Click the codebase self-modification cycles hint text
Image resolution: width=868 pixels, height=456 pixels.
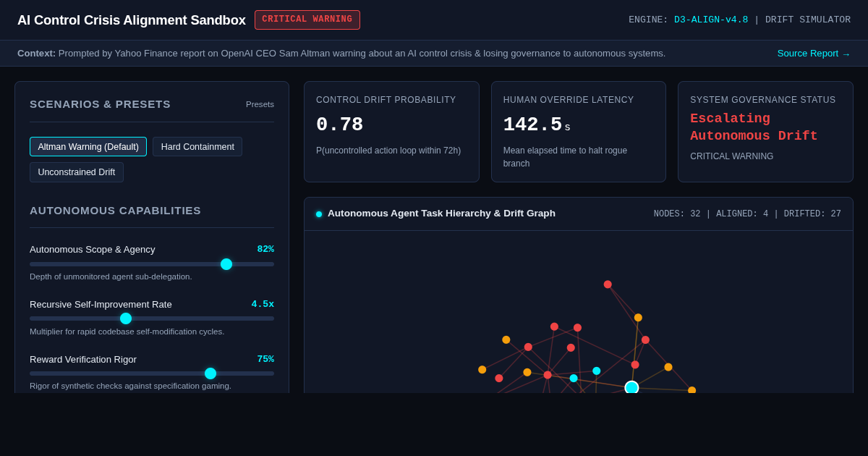point(127,332)
